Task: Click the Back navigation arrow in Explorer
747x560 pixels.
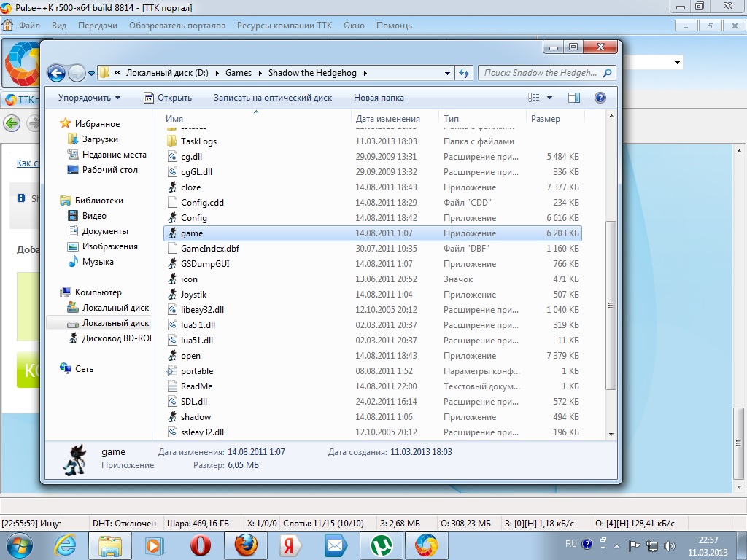Action: (56, 73)
